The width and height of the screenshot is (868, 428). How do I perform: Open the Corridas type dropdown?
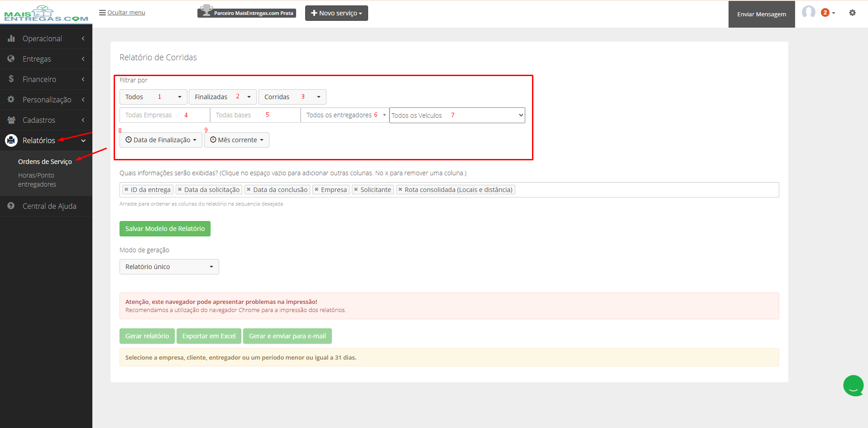click(x=293, y=97)
